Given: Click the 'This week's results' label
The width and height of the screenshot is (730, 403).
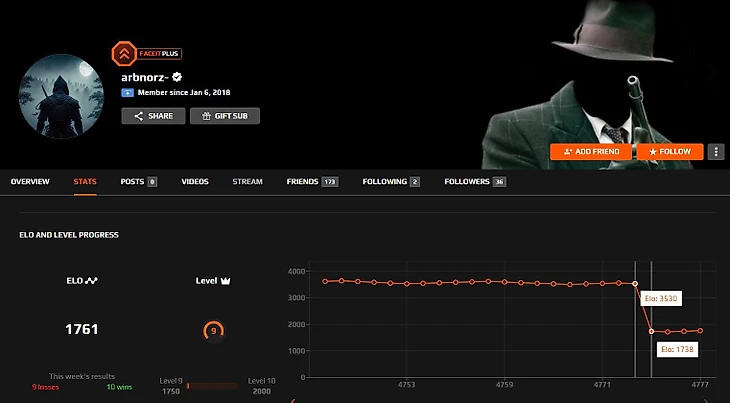Looking at the screenshot, I should (82, 376).
